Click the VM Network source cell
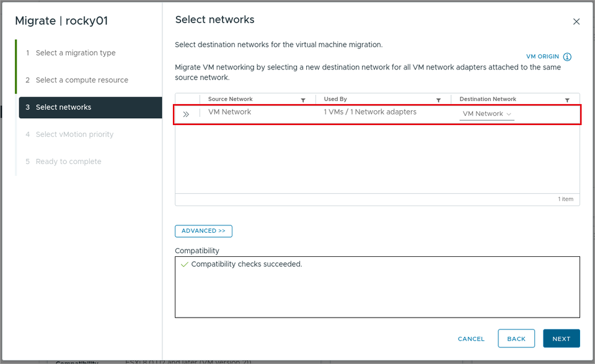The width and height of the screenshot is (595, 364). pyautogui.click(x=229, y=112)
